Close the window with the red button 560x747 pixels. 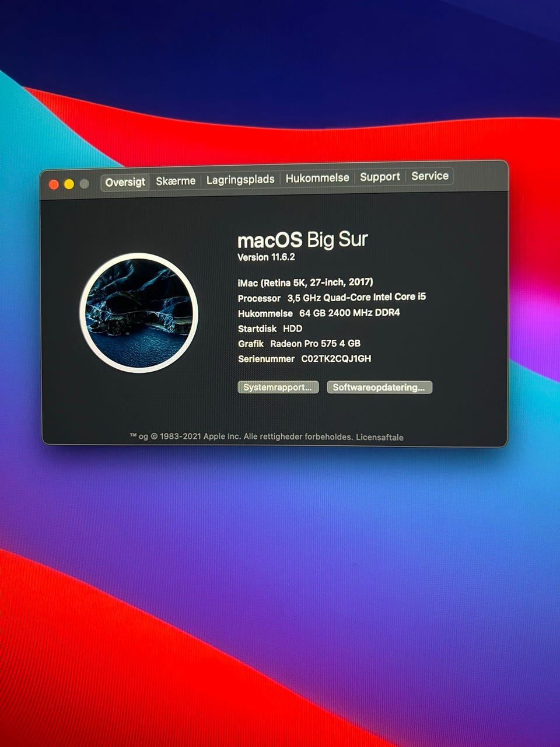(x=54, y=184)
